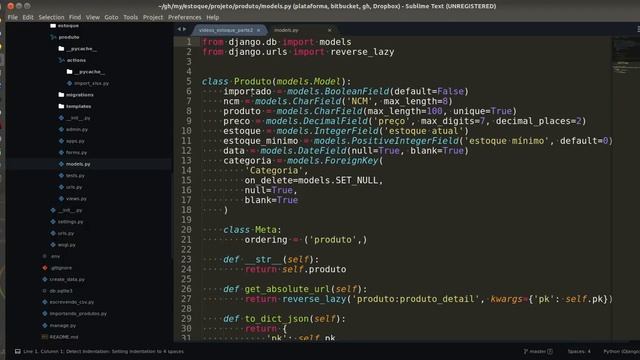
Task: Open settings.py in the sidebar
Action: (x=70, y=222)
